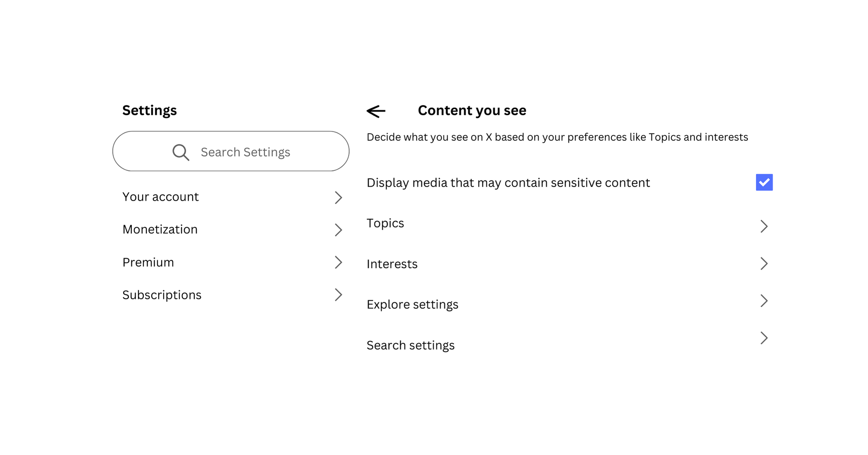Go to Subscriptions settings
The width and height of the screenshot is (868, 455).
pos(162,295)
